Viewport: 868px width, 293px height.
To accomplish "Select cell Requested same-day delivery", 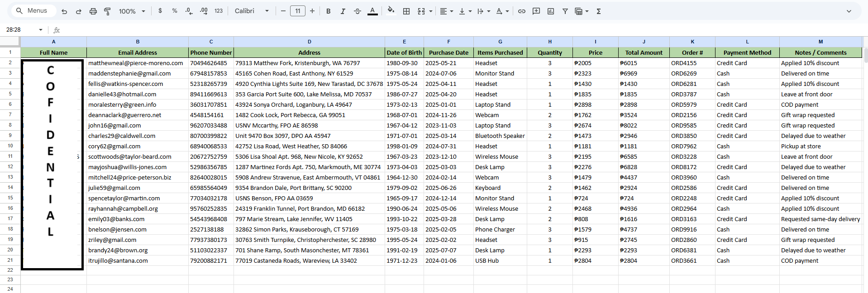I will point(820,219).
